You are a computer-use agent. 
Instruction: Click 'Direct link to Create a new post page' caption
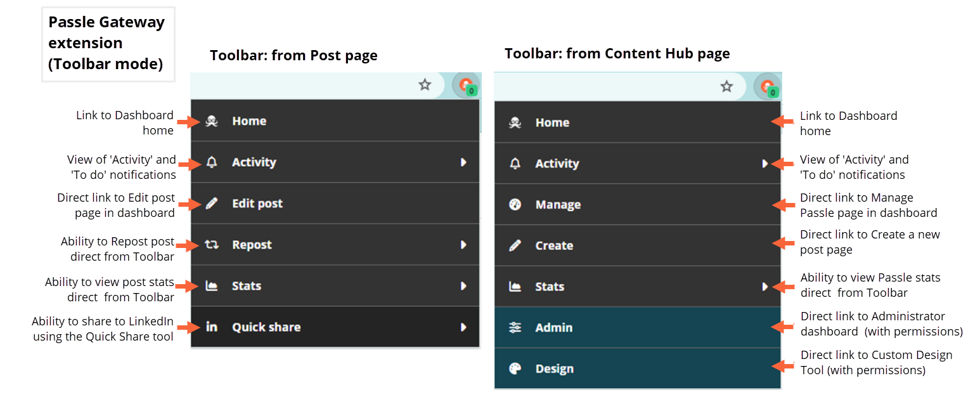point(870,242)
